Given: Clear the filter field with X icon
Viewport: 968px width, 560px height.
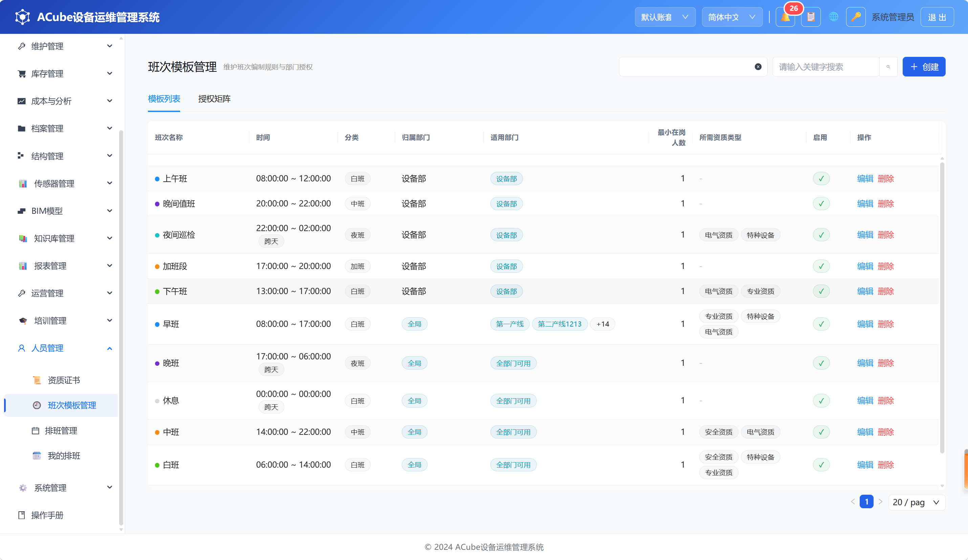Looking at the screenshot, I should tap(758, 67).
